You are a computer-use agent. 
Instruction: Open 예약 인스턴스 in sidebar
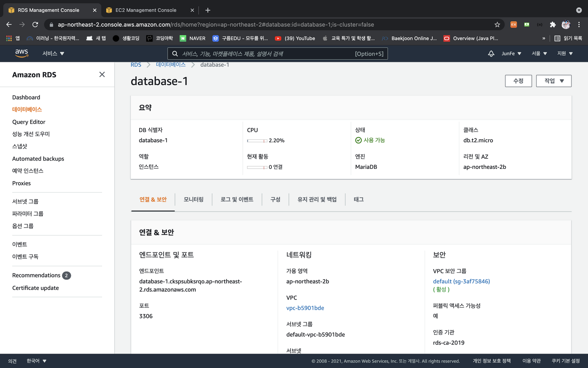click(x=28, y=171)
